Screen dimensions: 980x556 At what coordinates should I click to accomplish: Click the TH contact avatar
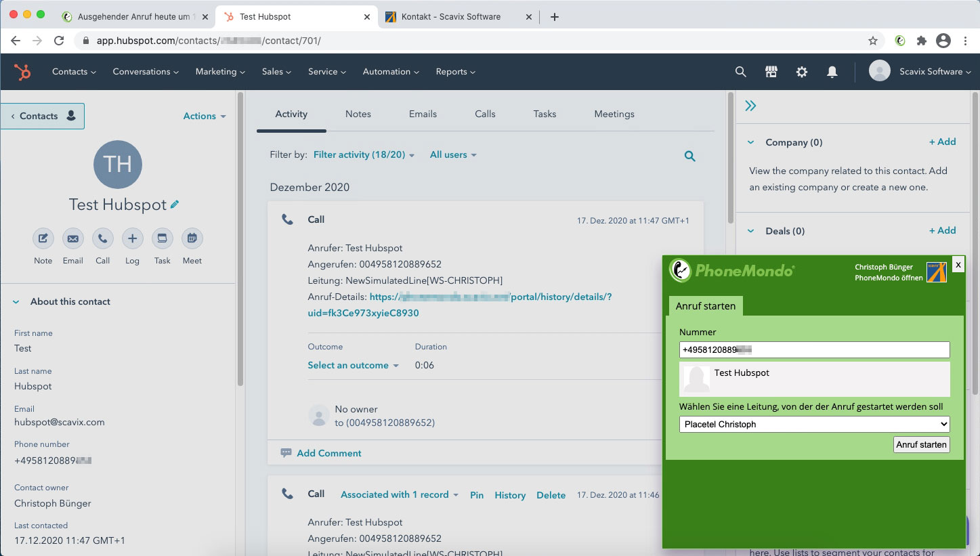(118, 164)
